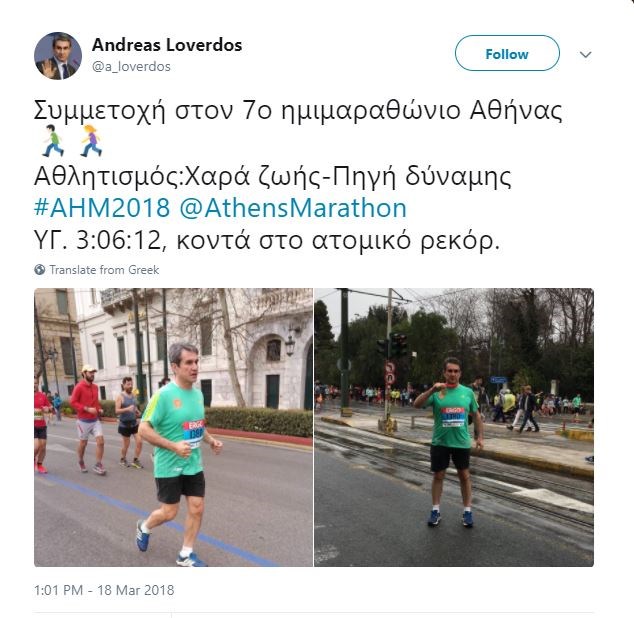
Task: Click the running man emoji
Action: 53,141
